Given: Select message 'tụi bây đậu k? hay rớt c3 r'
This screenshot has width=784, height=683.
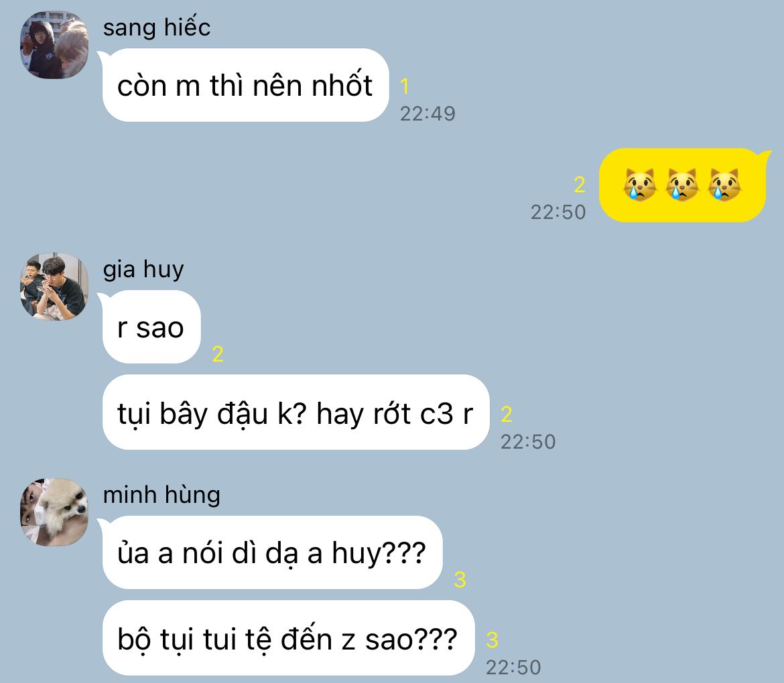Looking at the screenshot, I should coord(296,412).
